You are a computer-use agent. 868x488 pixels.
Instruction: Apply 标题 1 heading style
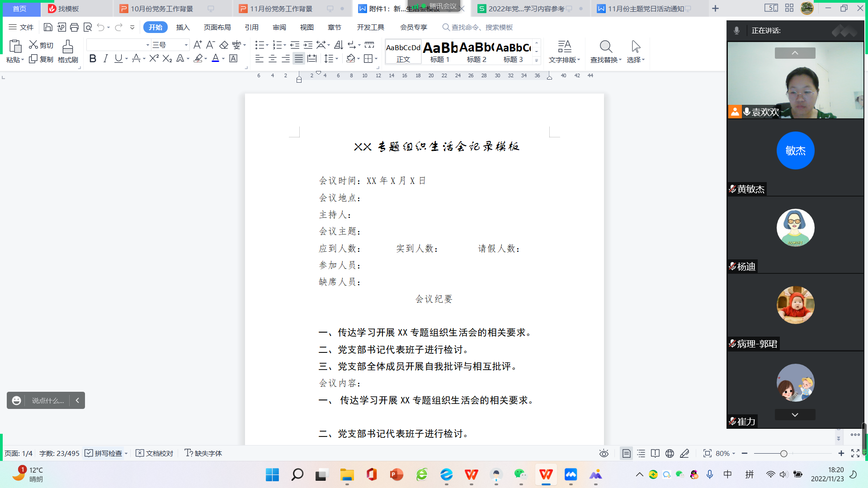440,51
